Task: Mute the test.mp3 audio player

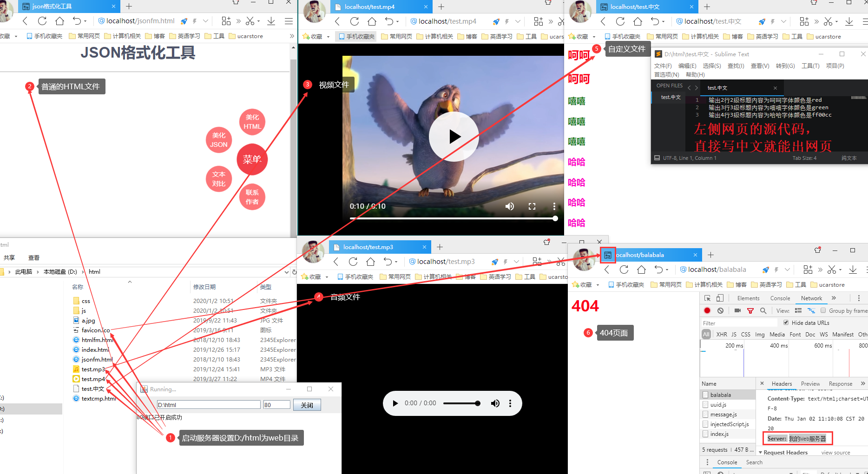Action: tap(495, 403)
